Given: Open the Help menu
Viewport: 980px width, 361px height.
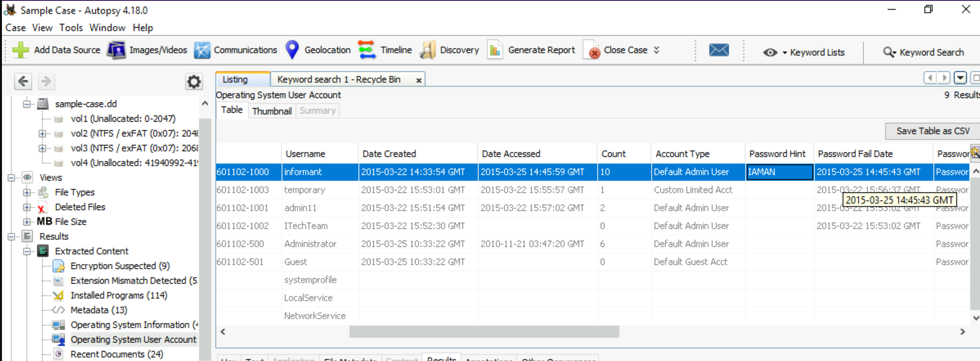Looking at the screenshot, I should click(x=143, y=28).
